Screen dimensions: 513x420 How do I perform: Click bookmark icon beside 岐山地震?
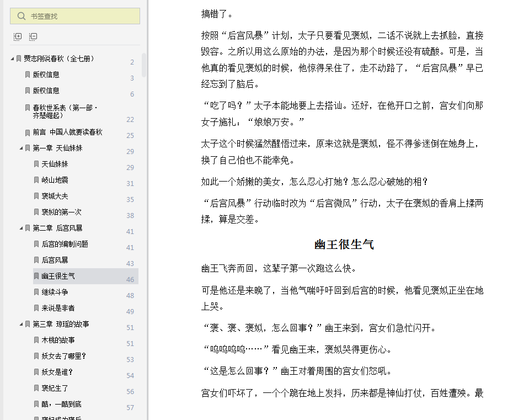36,180
